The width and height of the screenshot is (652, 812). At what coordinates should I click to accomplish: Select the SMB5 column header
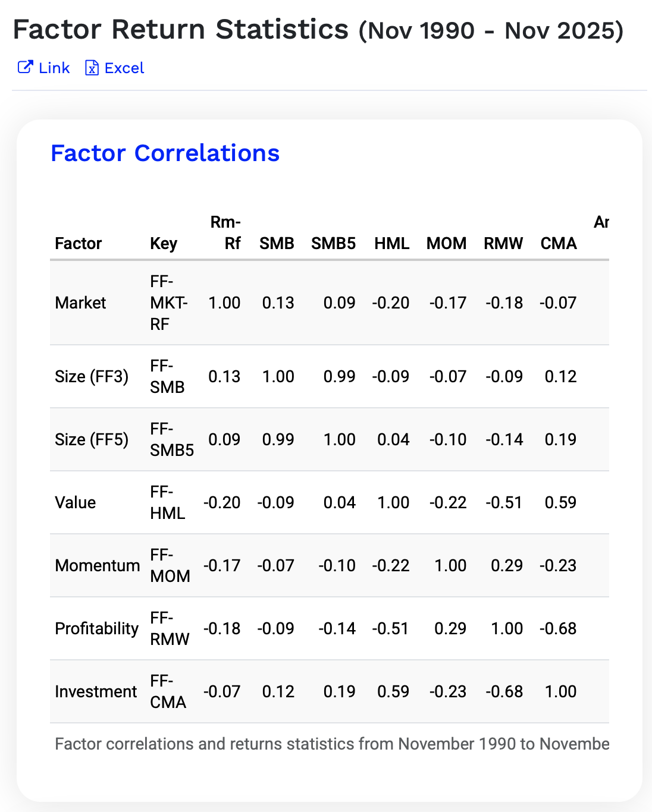pyautogui.click(x=333, y=243)
